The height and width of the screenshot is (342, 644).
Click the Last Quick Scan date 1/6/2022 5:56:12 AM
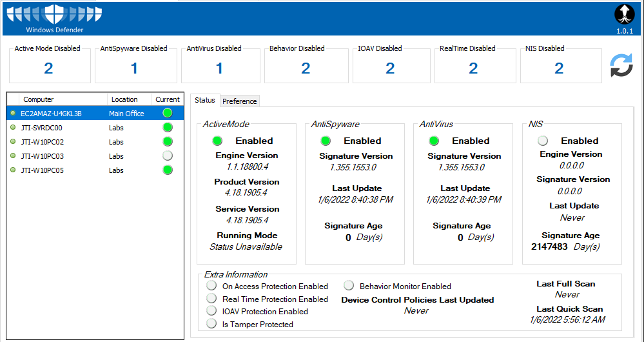[567, 320]
